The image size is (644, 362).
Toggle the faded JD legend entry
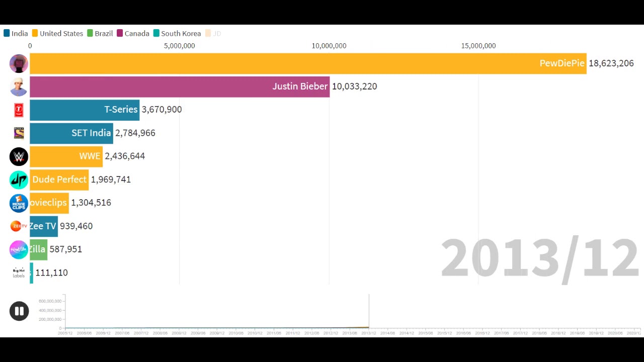213,33
